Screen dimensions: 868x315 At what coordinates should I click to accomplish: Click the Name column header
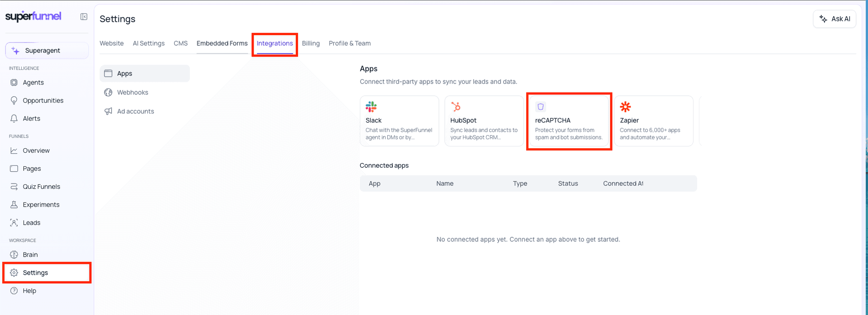click(445, 183)
